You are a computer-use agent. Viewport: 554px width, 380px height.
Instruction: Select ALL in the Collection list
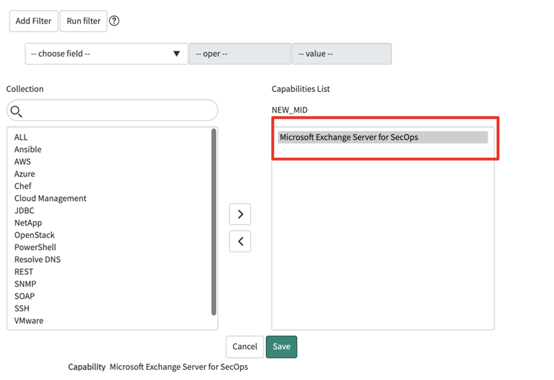[x=21, y=137]
